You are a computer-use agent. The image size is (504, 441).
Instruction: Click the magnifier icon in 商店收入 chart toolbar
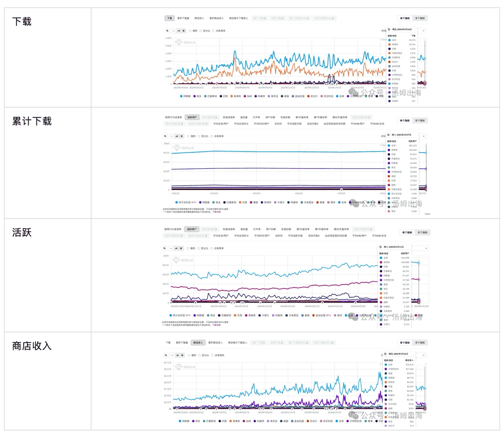(x=166, y=355)
